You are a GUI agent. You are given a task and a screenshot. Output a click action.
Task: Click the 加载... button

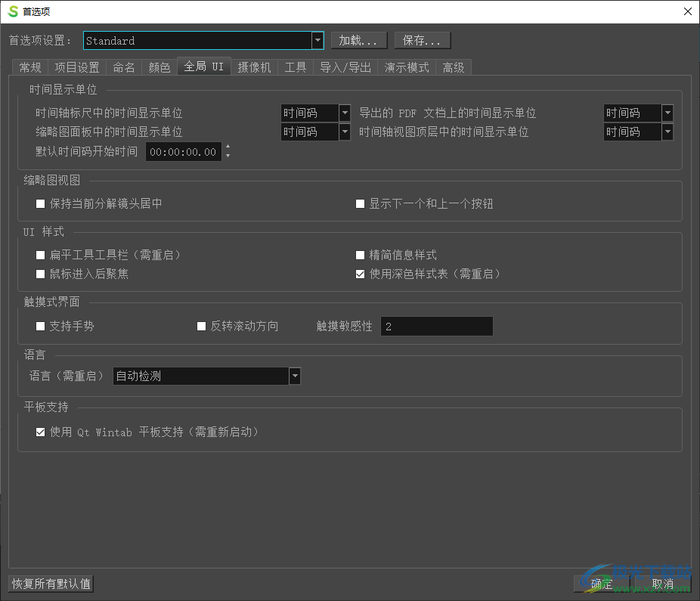click(x=359, y=41)
